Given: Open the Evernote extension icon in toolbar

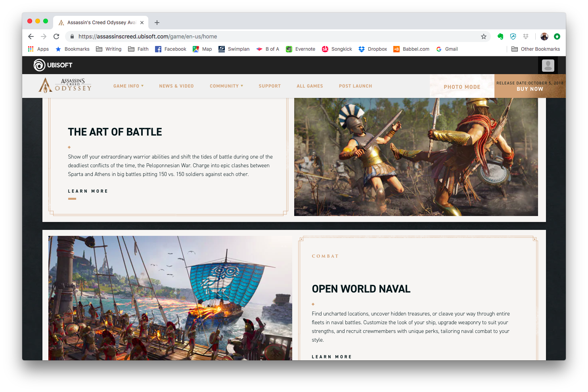Looking at the screenshot, I should pos(500,36).
